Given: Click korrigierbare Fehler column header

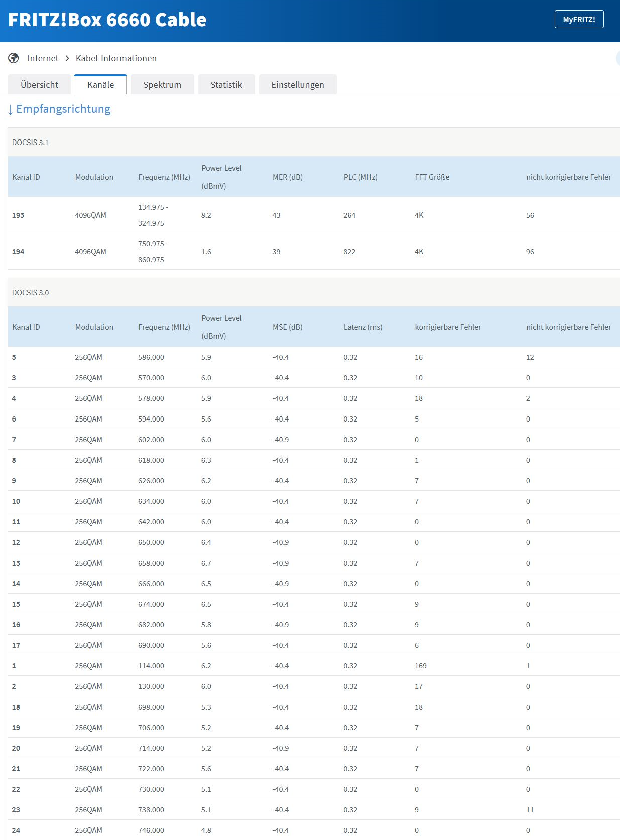Looking at the screenshot, I should (x=448, y=327).
